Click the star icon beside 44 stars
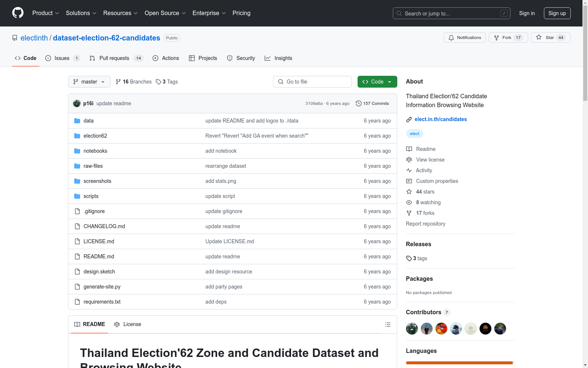This screenshot has height=368, width=588. click(x=409, y=192)
